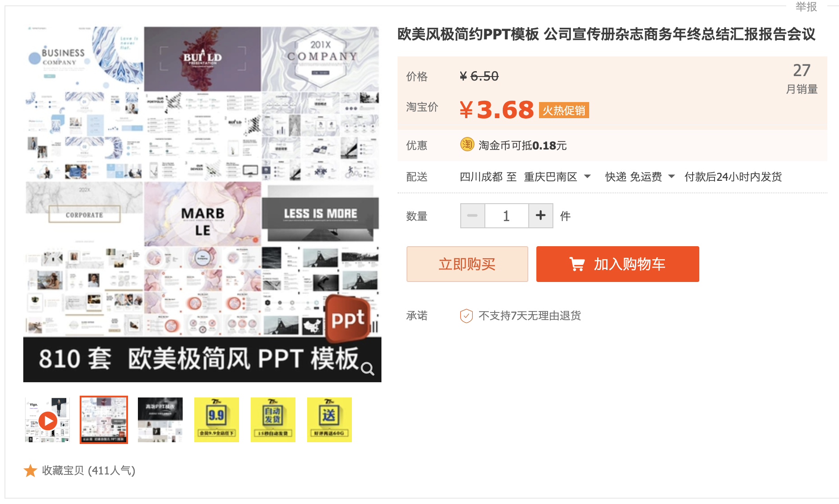Open the express shipping options dropdown
Image resolution: width=839 pixels, height=504 pixels.
672,176
